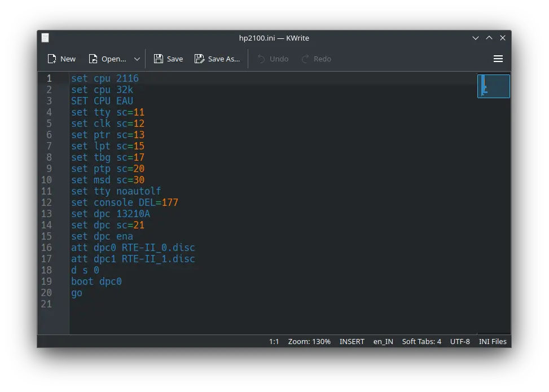Place cursor on 'boot dpc0' line

[x=96, y=281]
